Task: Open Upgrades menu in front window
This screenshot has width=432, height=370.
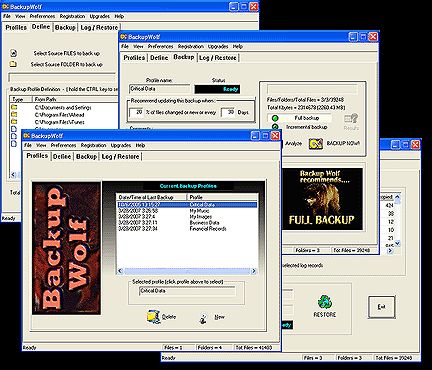Action: pos(121,145)
